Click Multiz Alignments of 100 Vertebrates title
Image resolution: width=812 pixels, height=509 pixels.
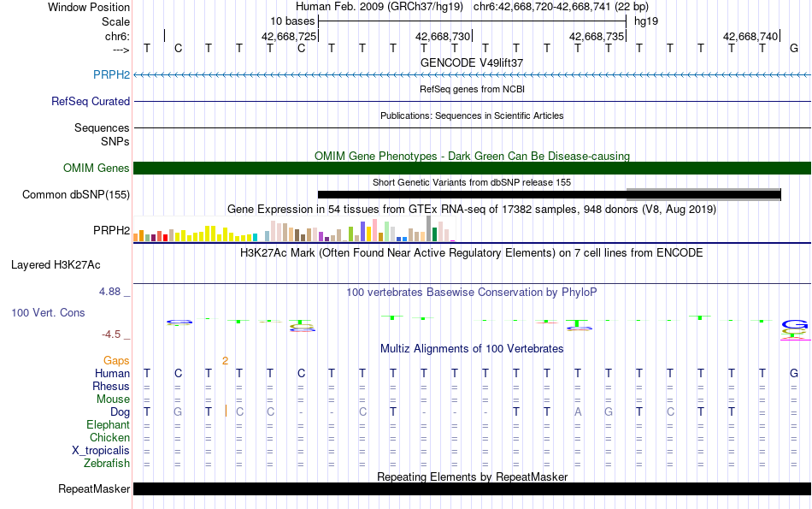click(x=472, y=349)
